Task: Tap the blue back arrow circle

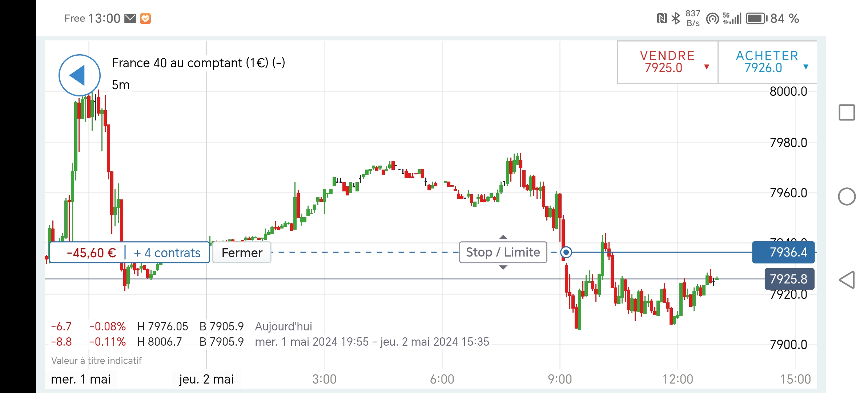Action: pos(80,75)
